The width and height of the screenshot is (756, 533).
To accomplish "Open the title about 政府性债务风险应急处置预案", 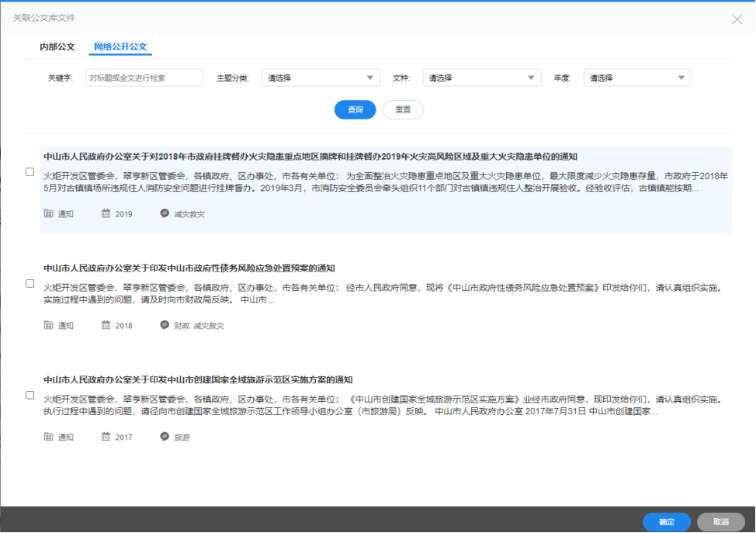I will click(x=189, y=268).
